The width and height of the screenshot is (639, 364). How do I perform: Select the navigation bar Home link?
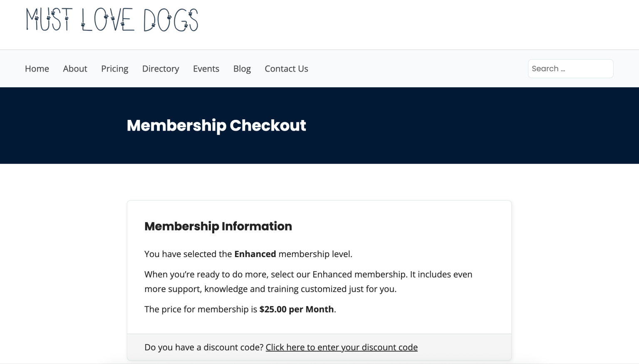[37, 68]
